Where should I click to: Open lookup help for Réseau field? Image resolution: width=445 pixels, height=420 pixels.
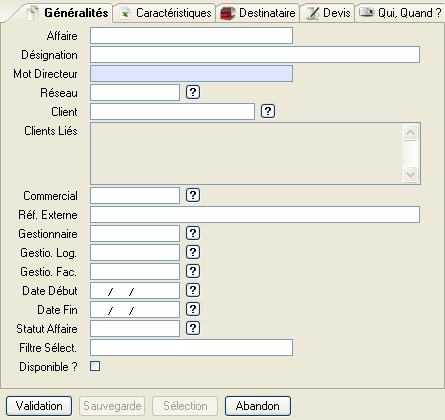pos(193,92)
